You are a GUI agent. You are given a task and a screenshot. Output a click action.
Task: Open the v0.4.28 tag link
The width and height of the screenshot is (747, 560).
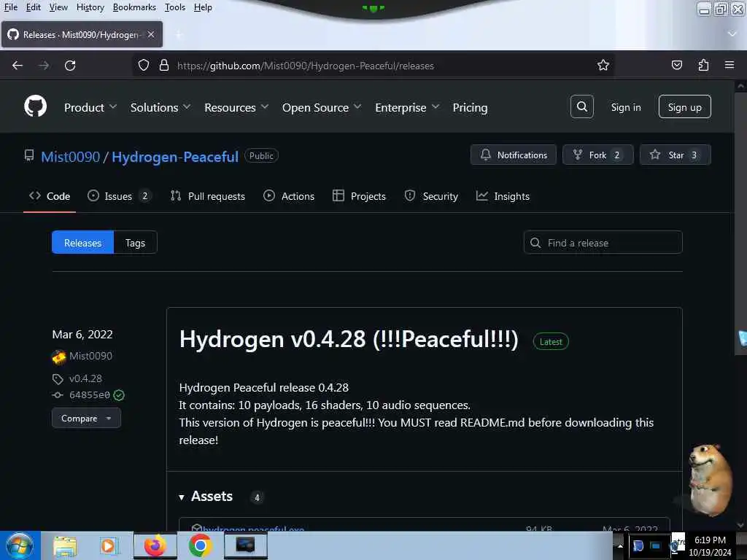tap(85, 378)
